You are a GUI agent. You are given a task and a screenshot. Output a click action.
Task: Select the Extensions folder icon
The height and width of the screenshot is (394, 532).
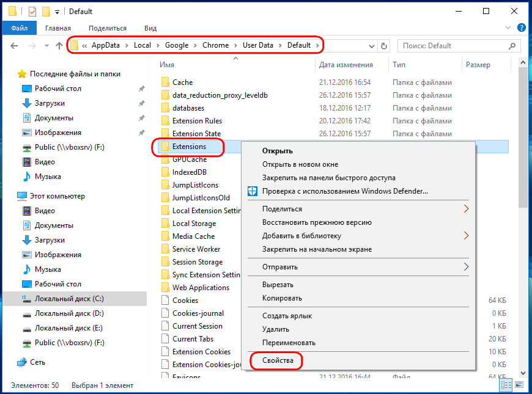pos(165,147)
